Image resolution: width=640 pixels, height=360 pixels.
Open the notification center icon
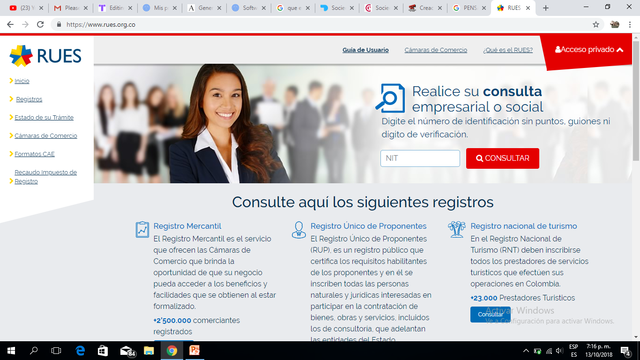626,351
